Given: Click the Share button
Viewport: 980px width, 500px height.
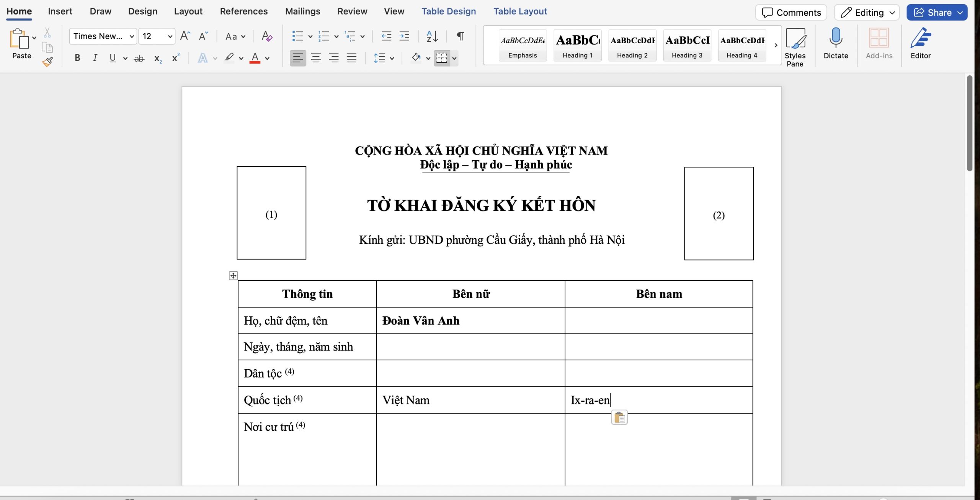Looking at the screenshot, I should (x=937, y=12).
